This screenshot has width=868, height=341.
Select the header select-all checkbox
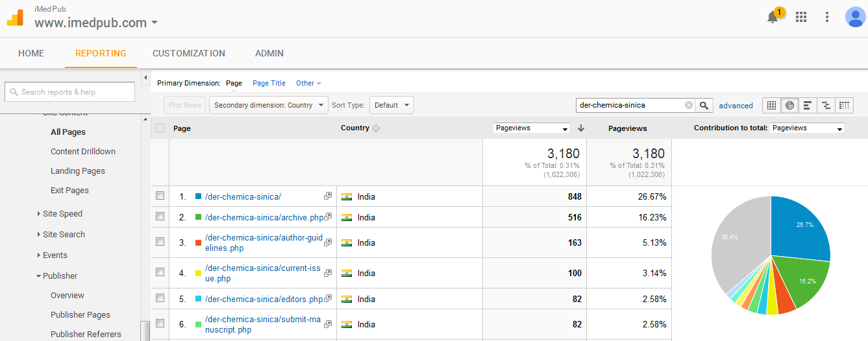coord(160,128)
